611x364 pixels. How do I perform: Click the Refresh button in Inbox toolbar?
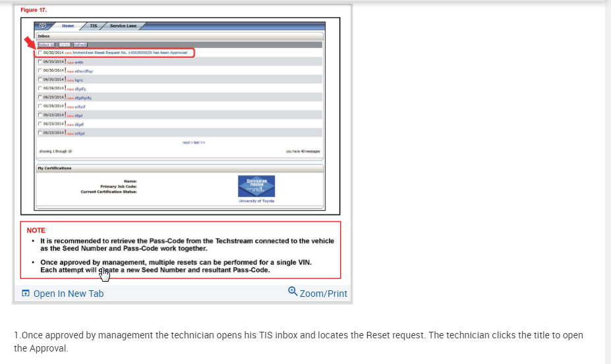[x=80, y=45]
